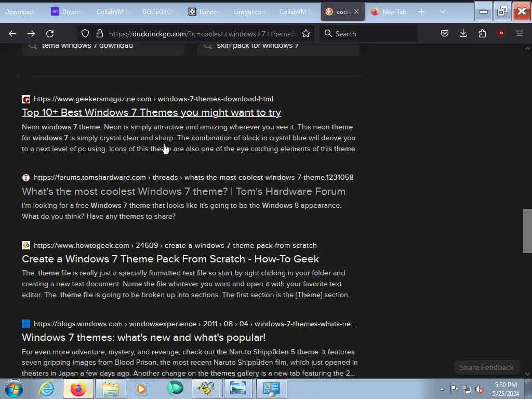
Task: Click the muted volume tray icon
Action: pos(480,389)
